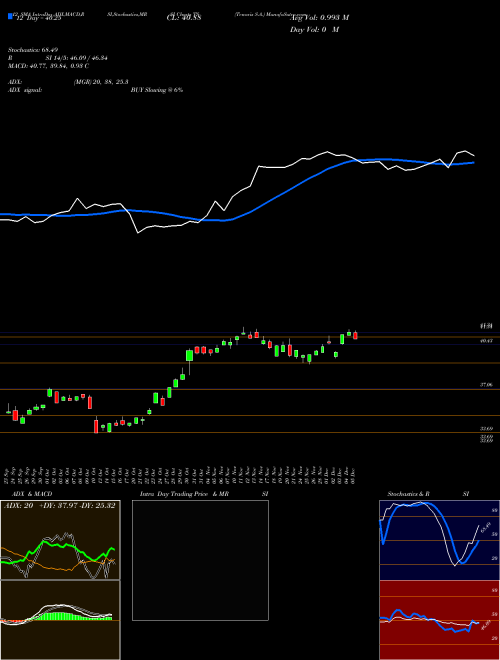500x660 pixels.
Task: Click the 'Stochastics: 68.49' reading
Action: coord(35,50)
